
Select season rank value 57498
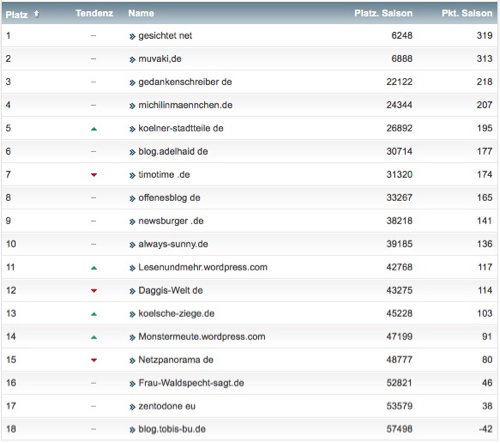click(399, 429)
